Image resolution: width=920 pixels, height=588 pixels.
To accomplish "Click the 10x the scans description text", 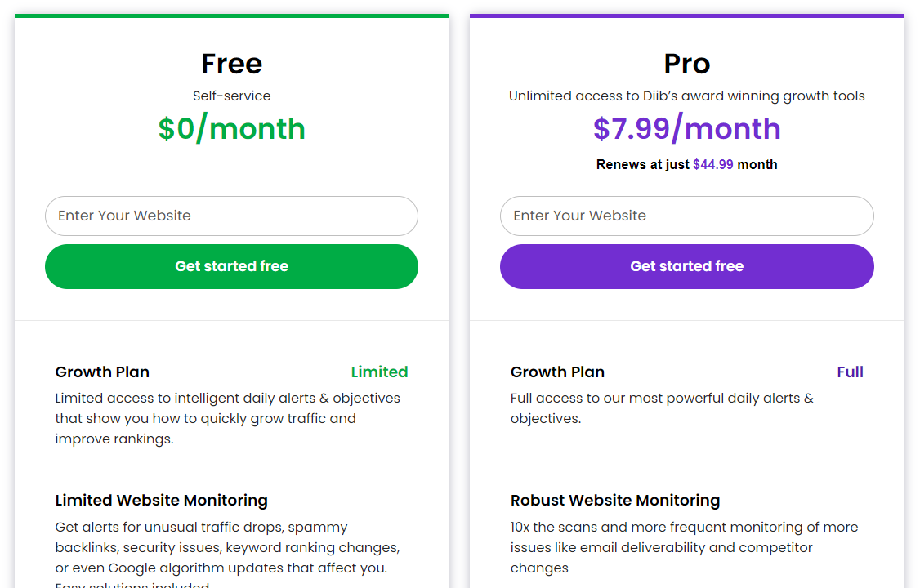I will point(684,547).
